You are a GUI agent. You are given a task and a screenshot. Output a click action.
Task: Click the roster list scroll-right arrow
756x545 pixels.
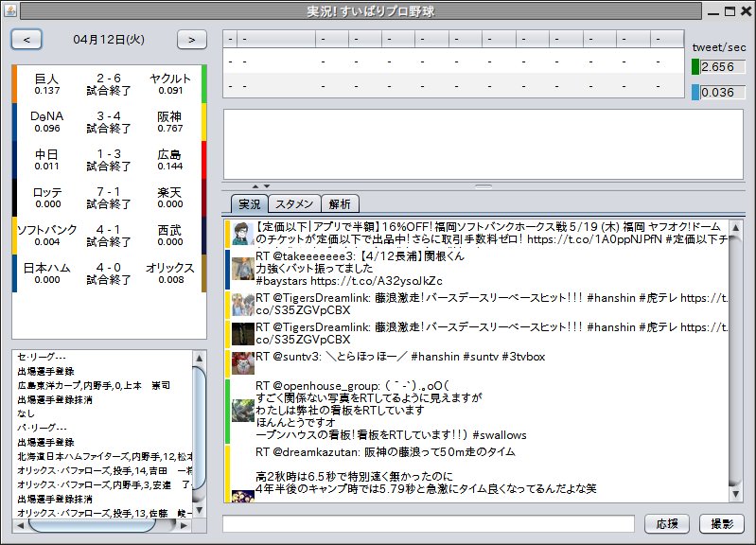coord(184,526)
